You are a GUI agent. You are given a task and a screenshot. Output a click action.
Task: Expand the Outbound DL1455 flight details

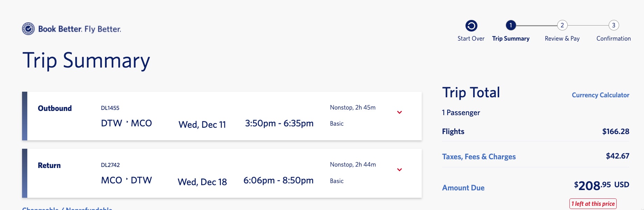tap(399, 112)
